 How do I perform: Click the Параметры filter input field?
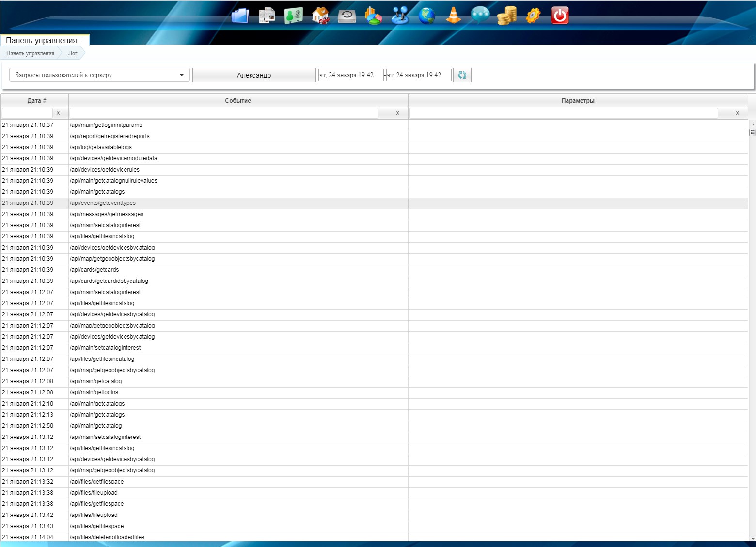tap(563, 113)
